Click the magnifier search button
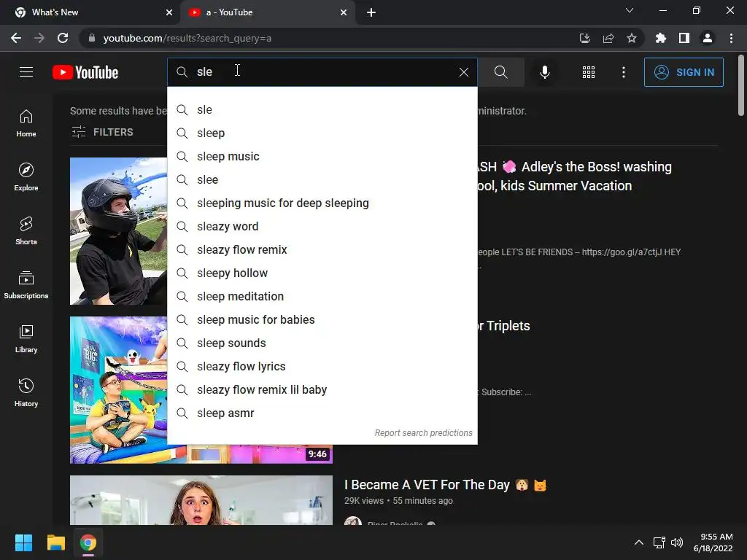This screenshot has width=747, height=560. point(500,72)
